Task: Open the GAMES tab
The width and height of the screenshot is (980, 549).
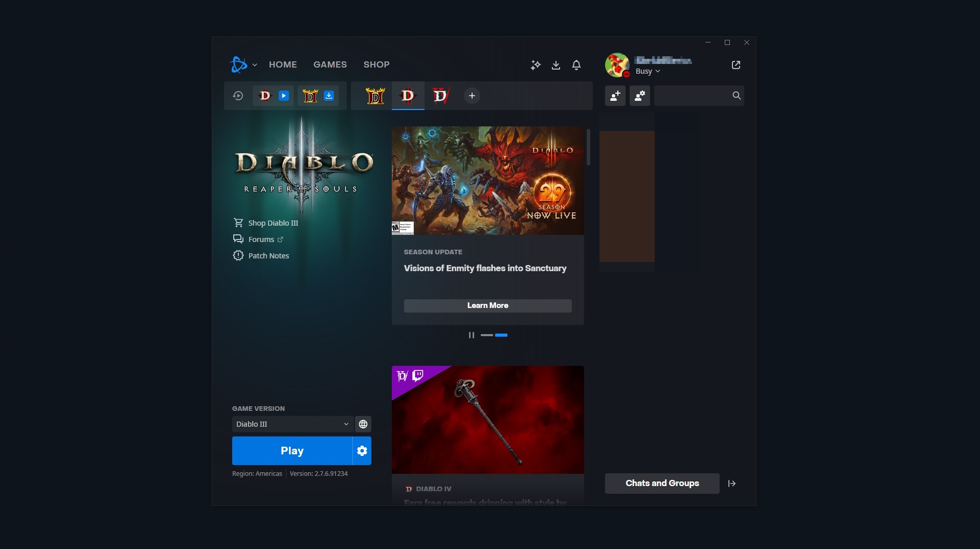Action: click(x=330, y=64)
